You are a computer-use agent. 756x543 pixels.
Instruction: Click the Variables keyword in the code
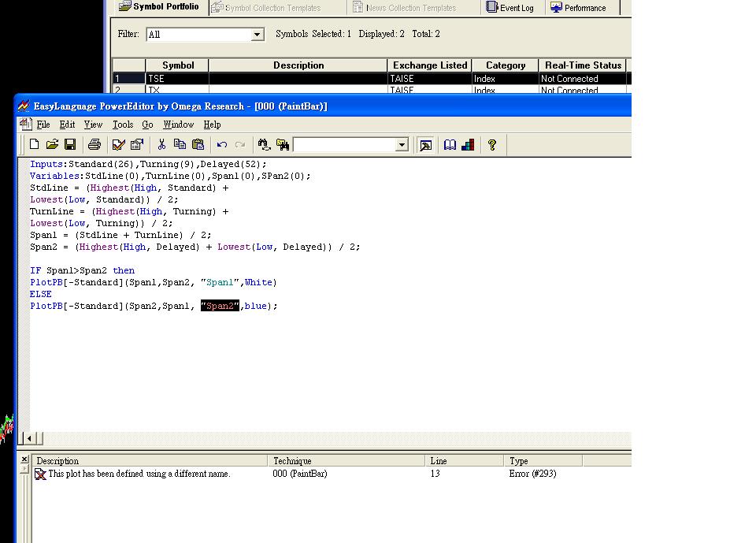tap(54, 177)
